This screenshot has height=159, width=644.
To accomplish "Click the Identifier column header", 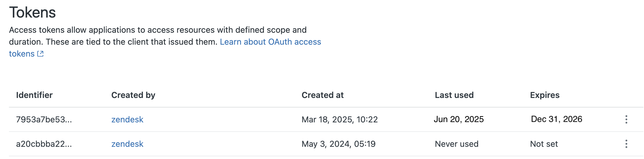I will (x=34, y=95).
